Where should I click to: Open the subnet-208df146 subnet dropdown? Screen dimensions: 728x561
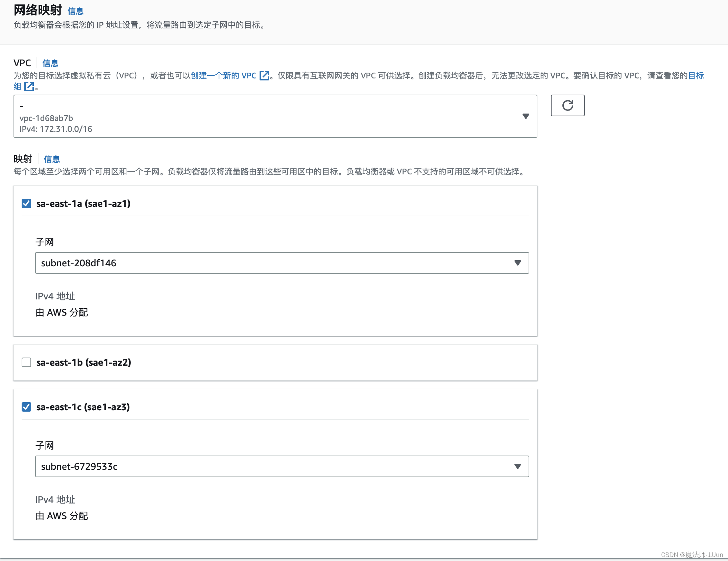(282, 263)
